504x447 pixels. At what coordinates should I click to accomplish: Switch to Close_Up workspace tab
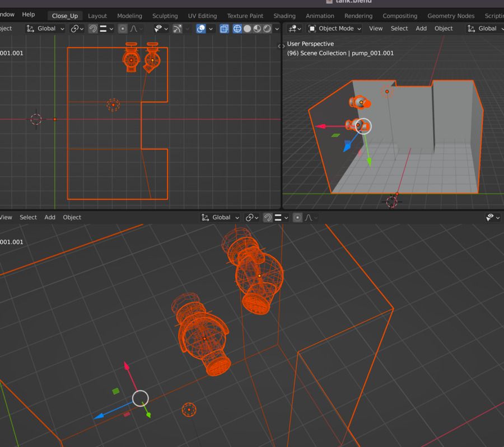tap(65, 16)
